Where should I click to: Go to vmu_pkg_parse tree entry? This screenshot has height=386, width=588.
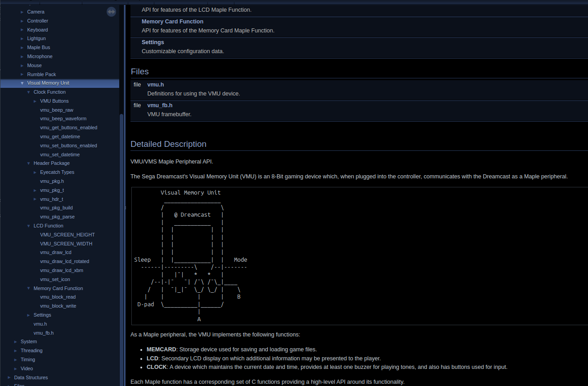57,217
